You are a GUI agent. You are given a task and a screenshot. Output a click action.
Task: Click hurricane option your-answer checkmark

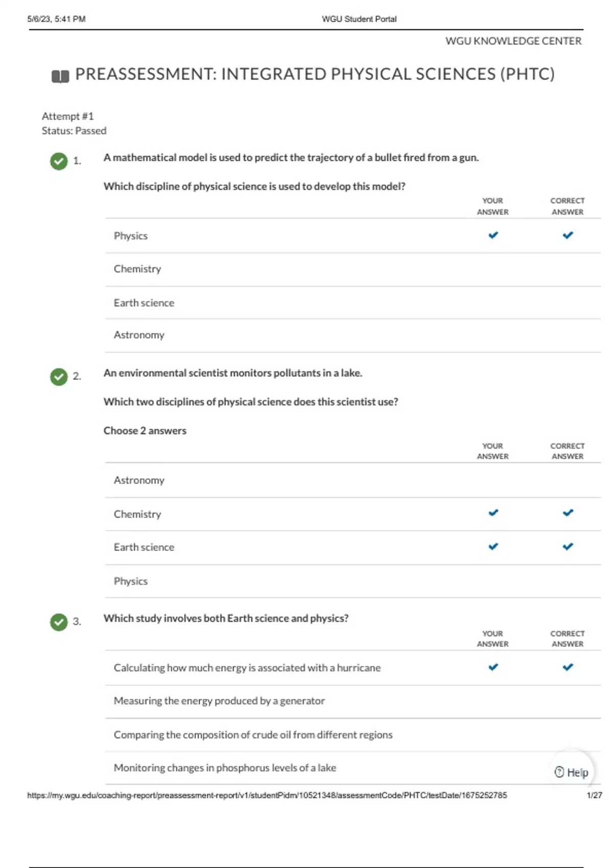pos(493,667)
